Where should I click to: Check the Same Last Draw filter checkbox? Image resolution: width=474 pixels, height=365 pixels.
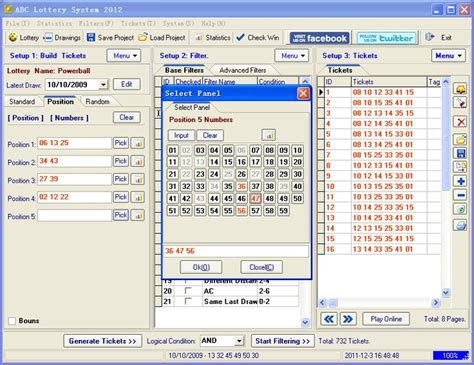(188, 301)
